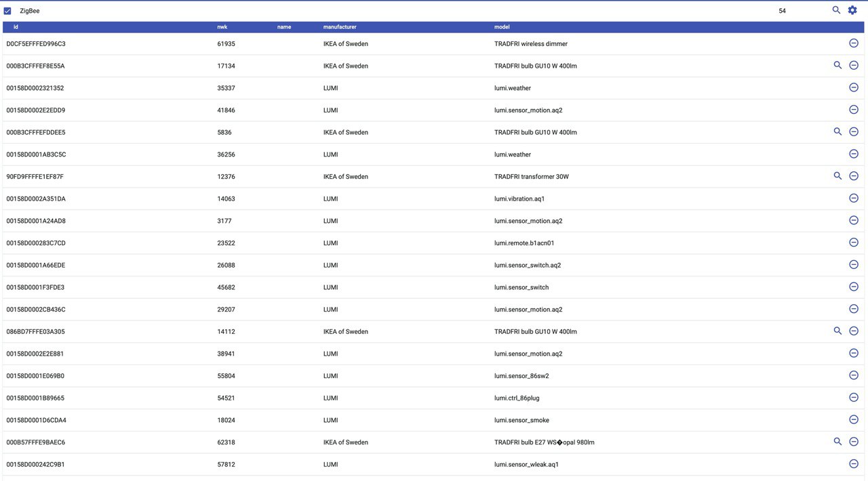Remove device 000B3CFFFEFDDEE5
This screenshot has height=481, width=868.
(x=854, y=131)
